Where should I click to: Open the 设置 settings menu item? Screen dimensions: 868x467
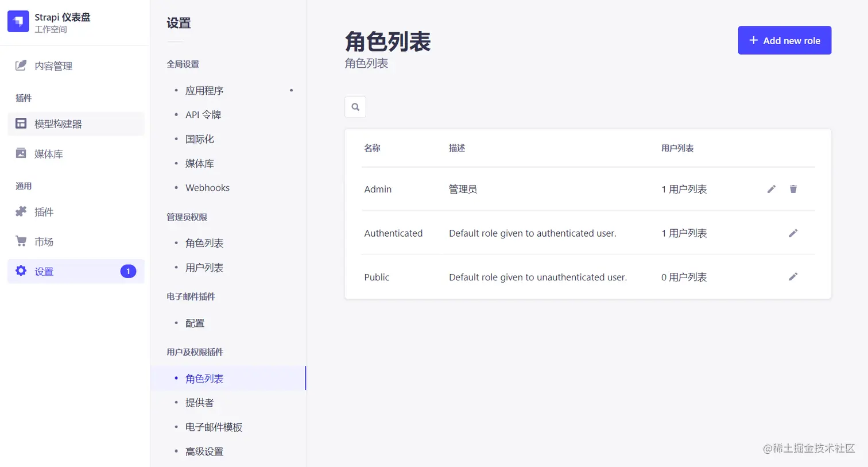[76, 271]
